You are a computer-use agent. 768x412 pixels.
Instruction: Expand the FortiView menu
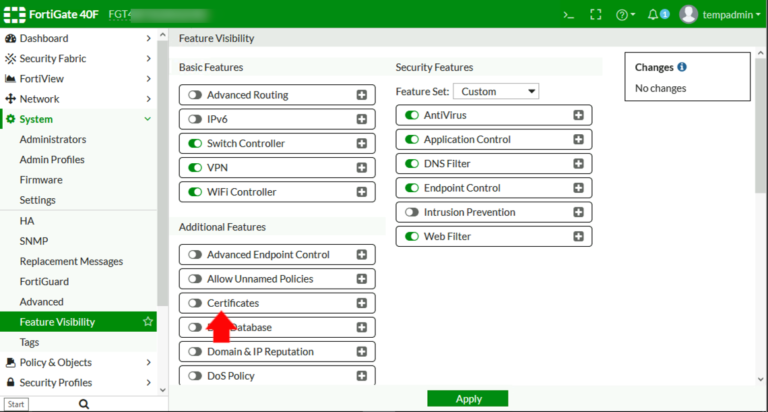(78, 78)
